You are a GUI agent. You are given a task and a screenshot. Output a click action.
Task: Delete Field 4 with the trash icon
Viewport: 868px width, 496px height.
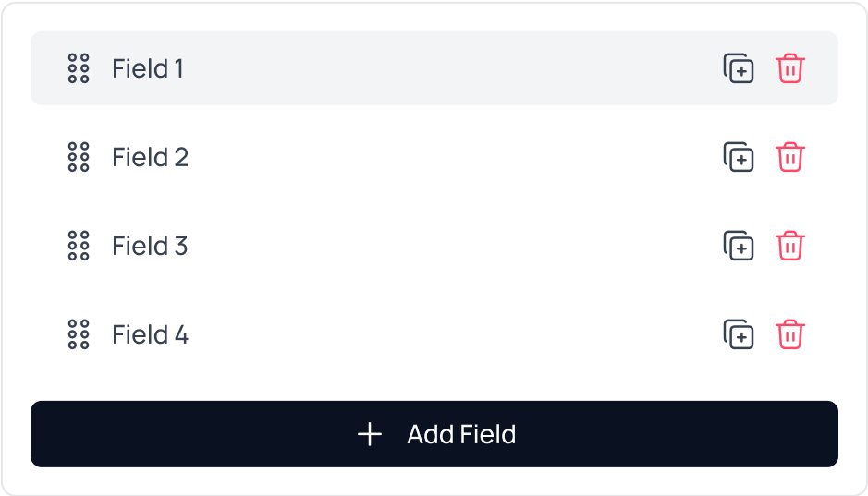click(790, 334)
